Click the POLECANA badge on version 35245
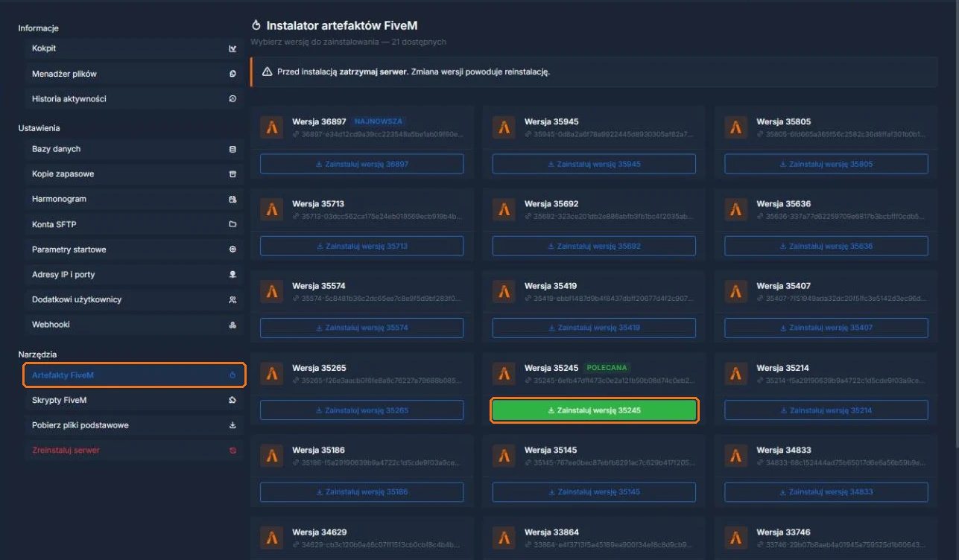Image resolution: width=959 pixels, height=560 pixels. (x=607, y=368)
